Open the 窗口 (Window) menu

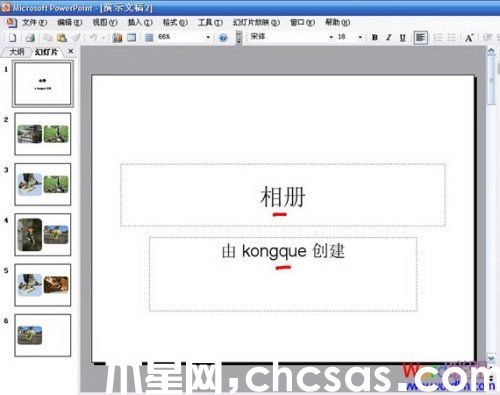tap(302, 22)
